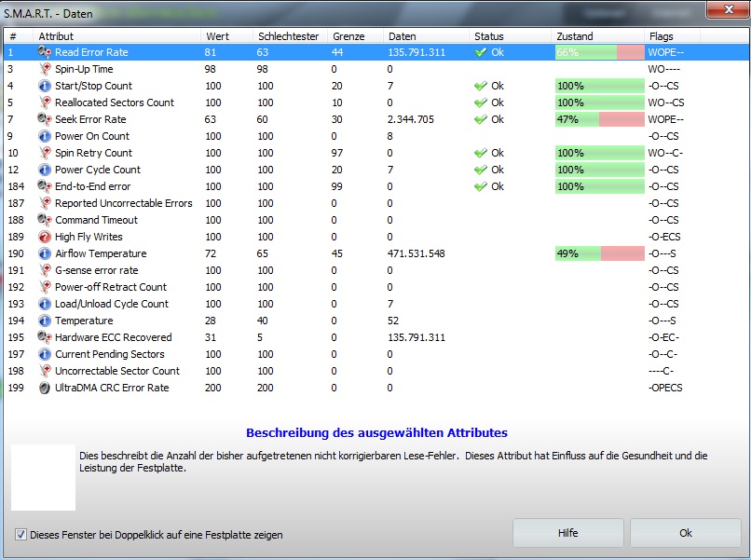Image resolution: width=751 pixels, height=560 pixels.
Task: Sort by the Wert column header
Action: pos(226,36)
